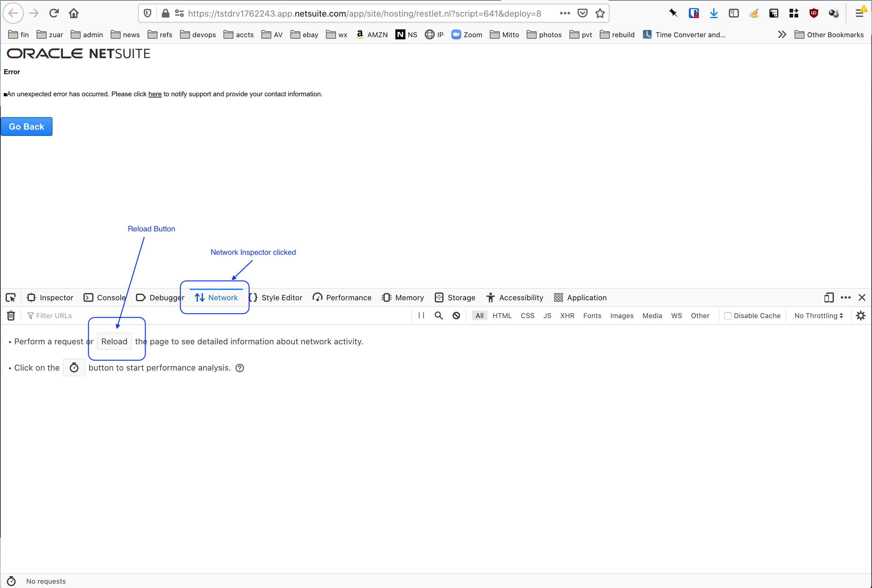Viewport: 872px width, 588px height.
Task: Open the NS NetSuite bookmark
Action: [x=407, y=34]
